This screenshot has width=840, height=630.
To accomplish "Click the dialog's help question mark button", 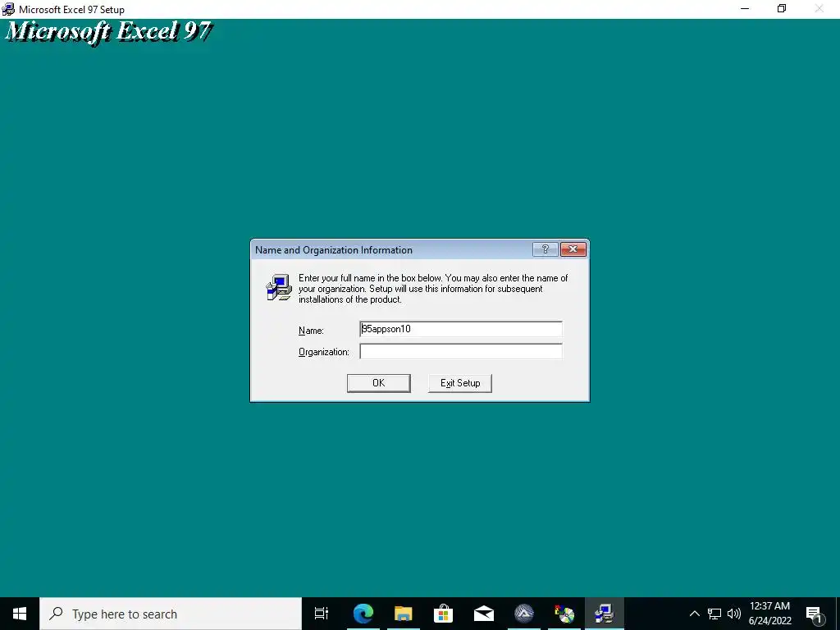I will click(546, 249).
